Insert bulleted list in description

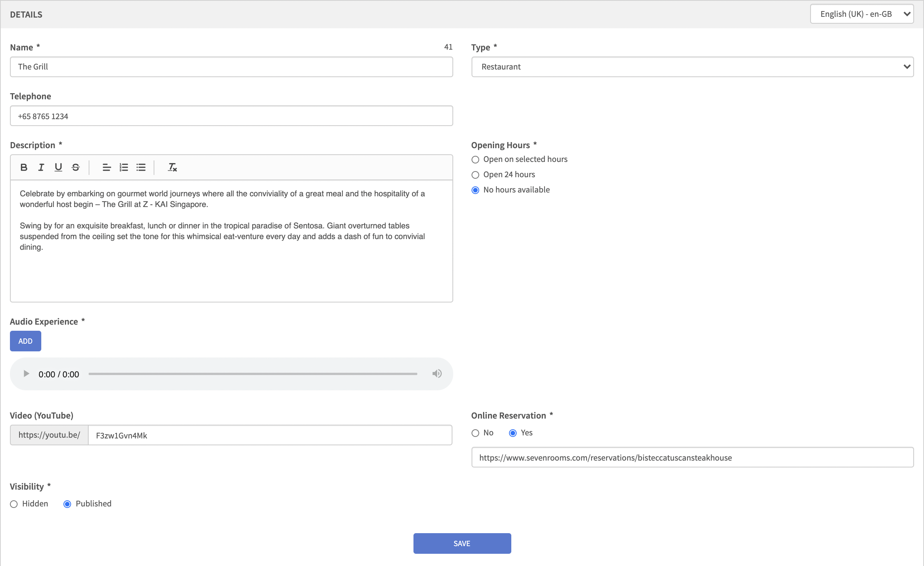pyautogui.click(x=141, y=167)
